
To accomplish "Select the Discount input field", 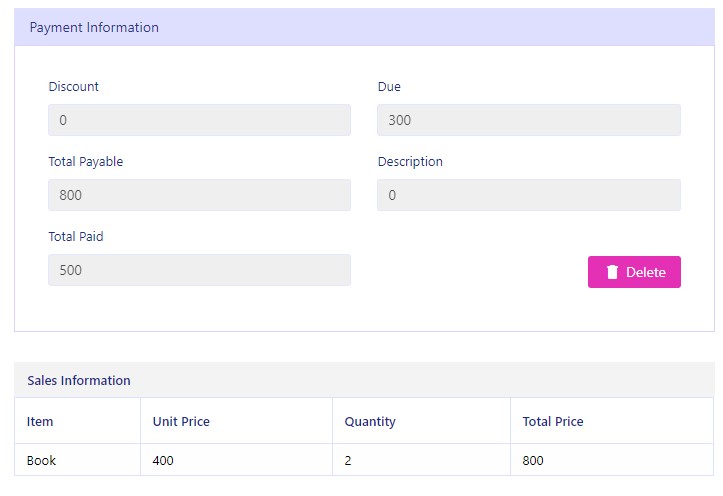I will click(x=199, y=120).
